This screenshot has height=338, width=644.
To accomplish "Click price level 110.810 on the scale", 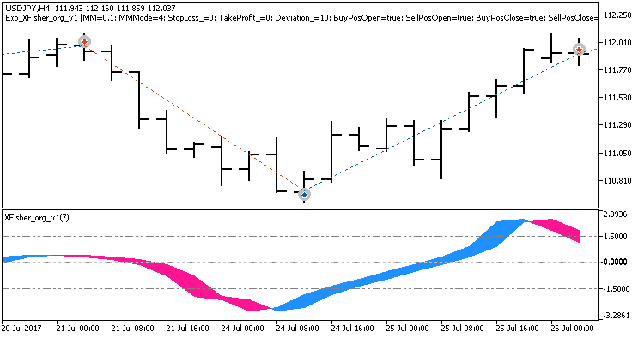I will click(617, 180).
